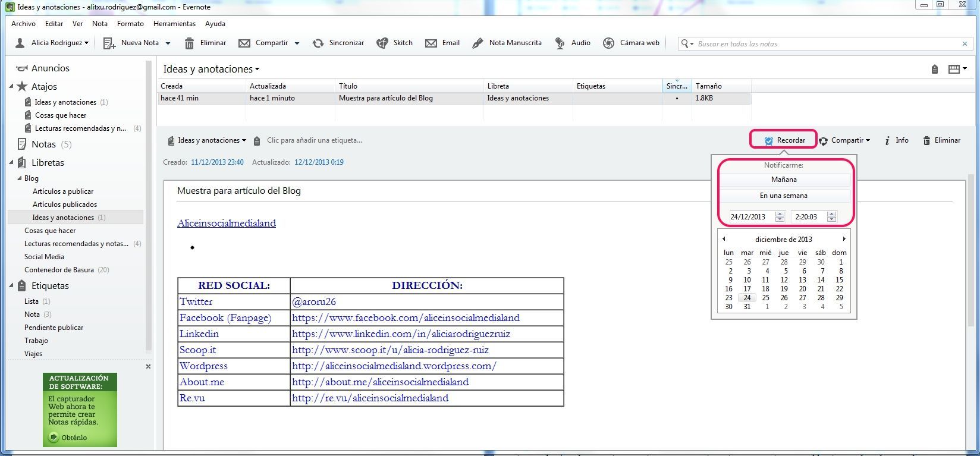Sort notes by the Título column header
Image resolution: width=980 pixels, height=456 pixels.
pos(410,86)
